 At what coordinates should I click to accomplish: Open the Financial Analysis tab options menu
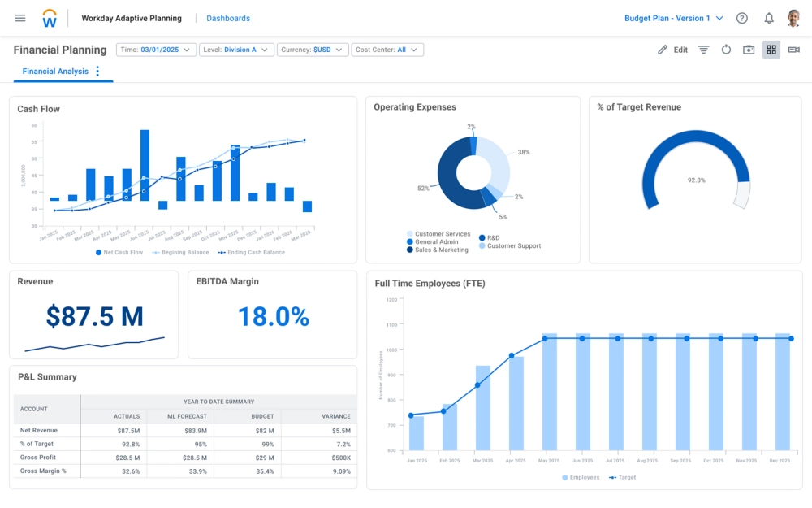(97, 72)
